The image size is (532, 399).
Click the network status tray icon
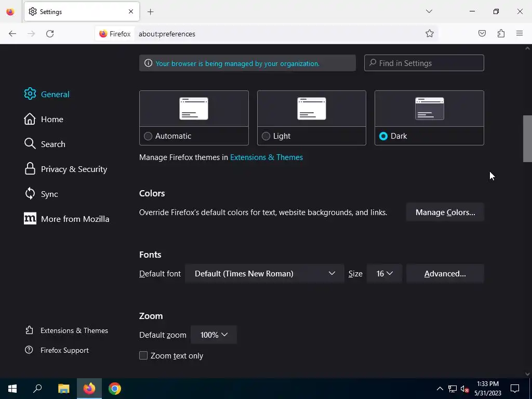pyautogui.click(x=453, y=389)
